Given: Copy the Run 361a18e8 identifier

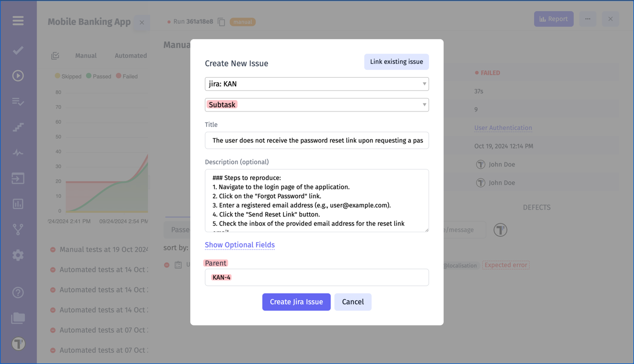Looking at the screenshot, I should click(x=221, y=22).
